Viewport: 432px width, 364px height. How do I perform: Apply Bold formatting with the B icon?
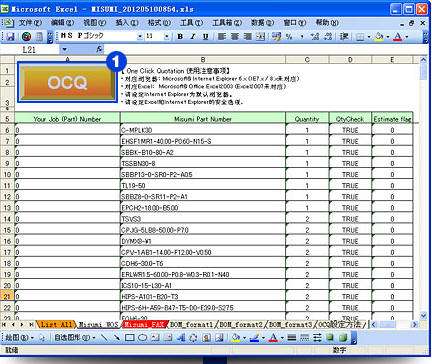click(x=180, y=36)
